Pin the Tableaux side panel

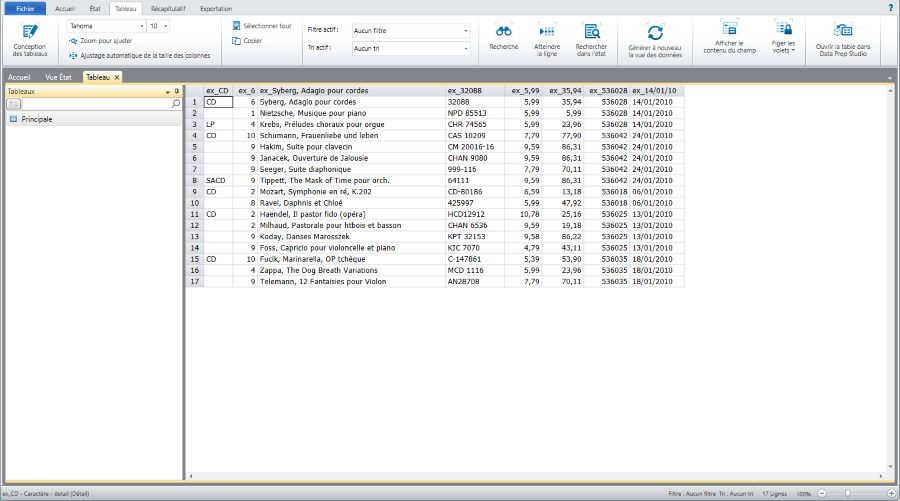(x=177, y=91)
